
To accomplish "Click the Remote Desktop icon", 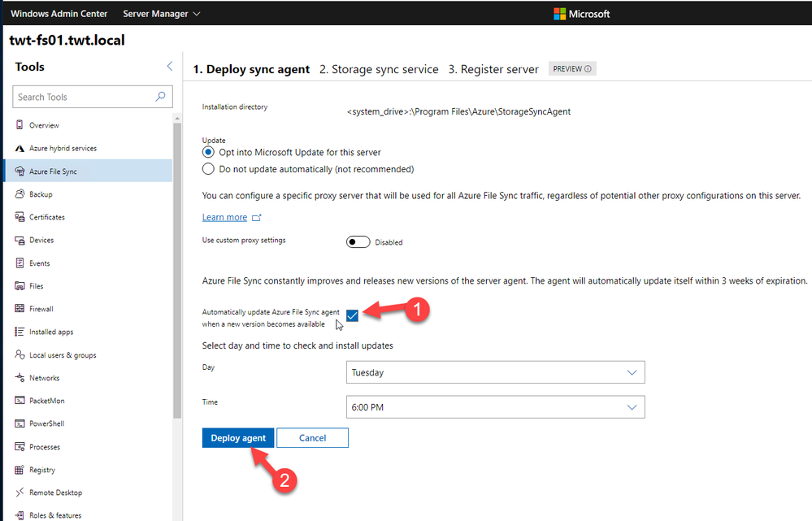I will click(20, 492).
